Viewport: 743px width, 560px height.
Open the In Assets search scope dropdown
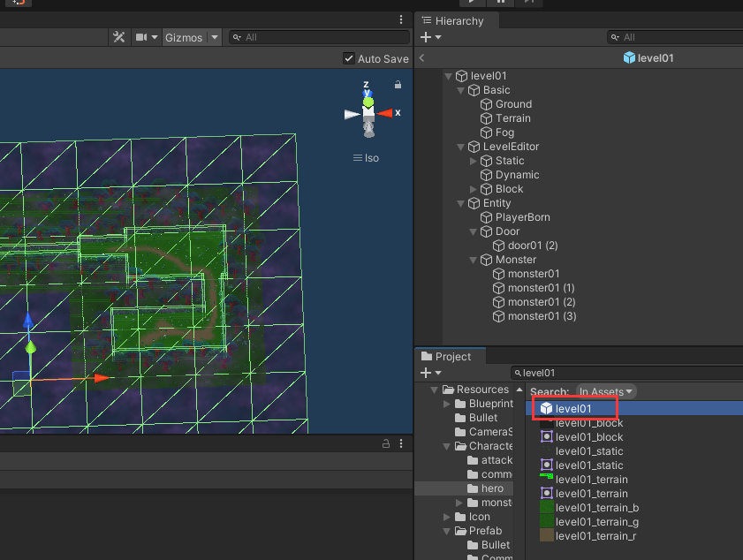click(x=606, y=391)
